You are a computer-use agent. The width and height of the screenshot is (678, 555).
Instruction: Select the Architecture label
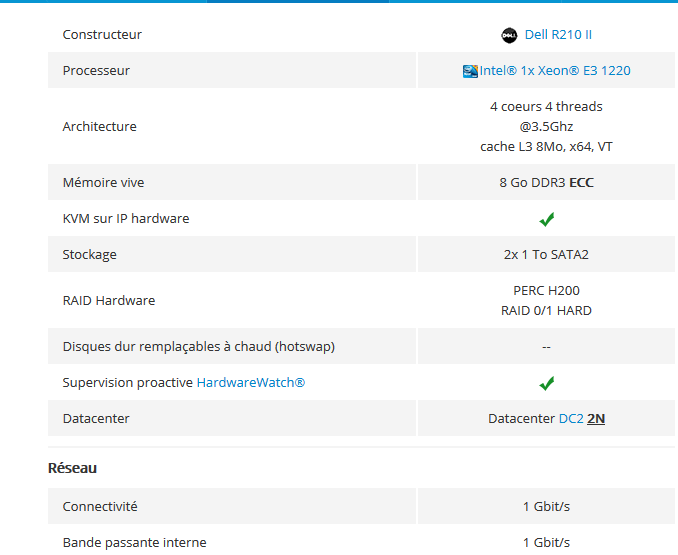[99, 126]
